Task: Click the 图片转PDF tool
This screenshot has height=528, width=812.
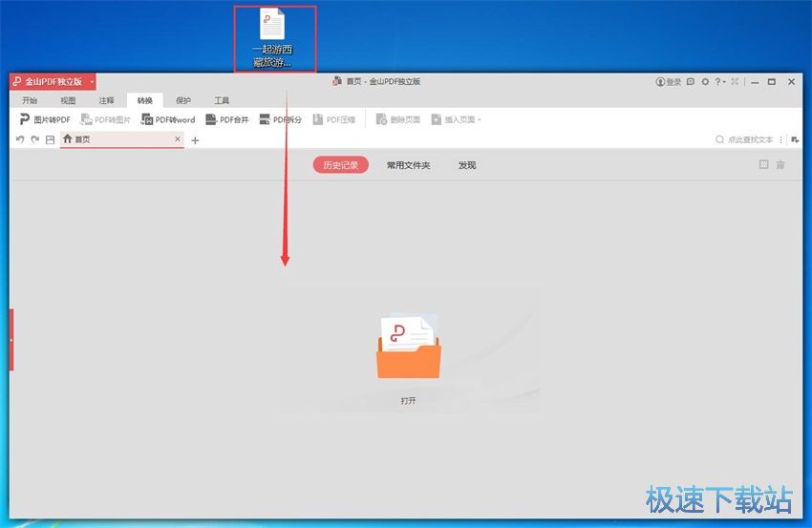Action: [45, 119]
